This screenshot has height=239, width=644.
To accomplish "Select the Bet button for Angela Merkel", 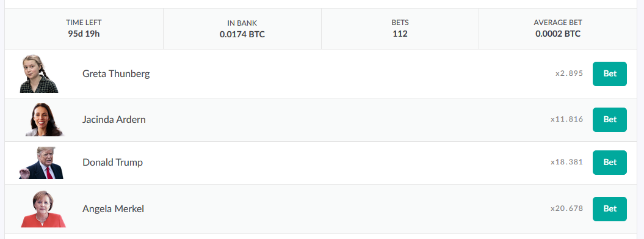I will tap(609, 209).
